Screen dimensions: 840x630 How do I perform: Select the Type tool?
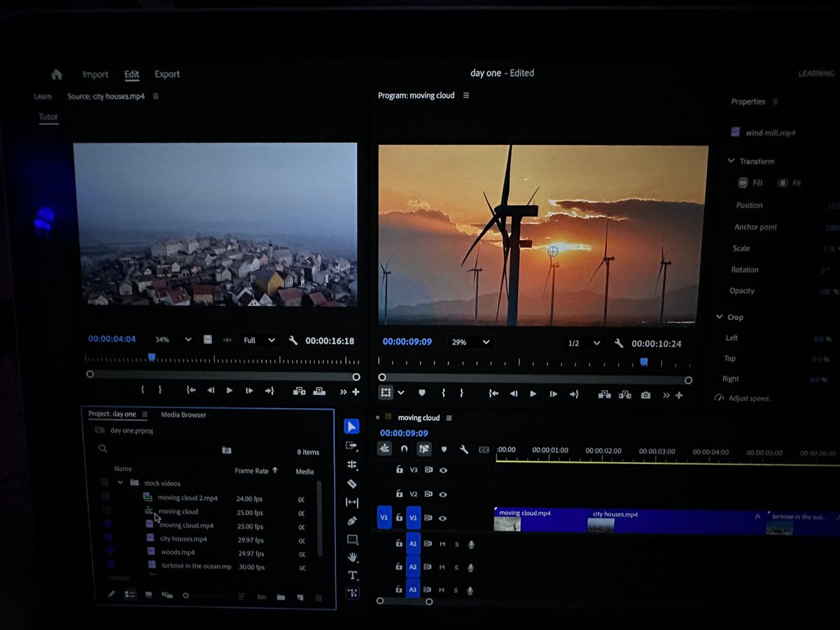[352, 575]
